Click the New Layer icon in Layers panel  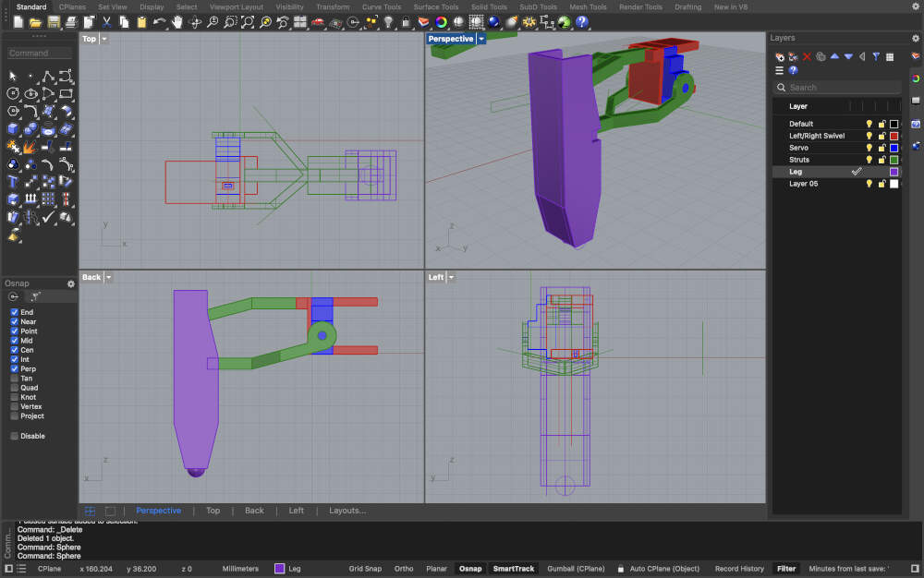[x=780, y=57]
